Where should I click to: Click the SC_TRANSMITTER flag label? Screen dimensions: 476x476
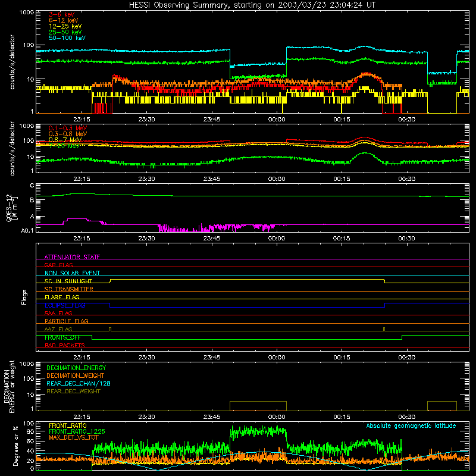coord(68,289)
